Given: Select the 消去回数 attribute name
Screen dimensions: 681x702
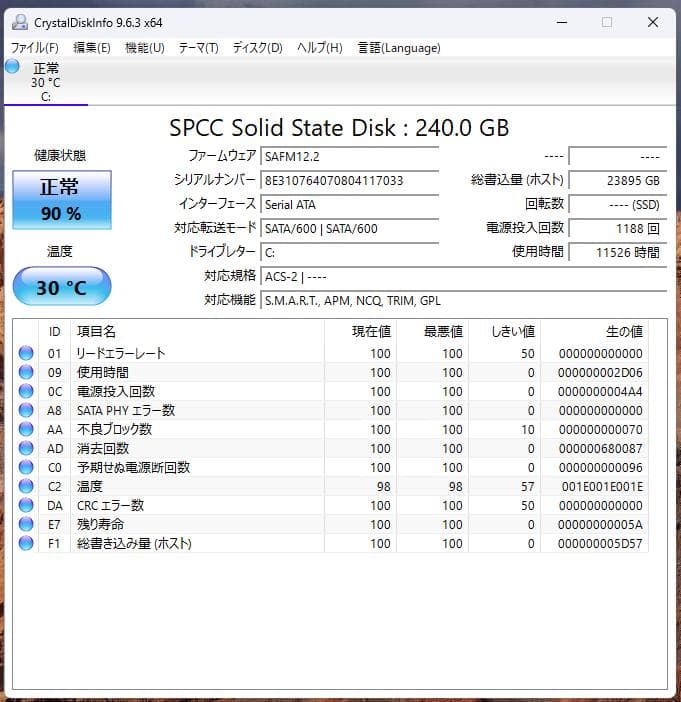Looking at the screenshot, I should click(103, 449).
